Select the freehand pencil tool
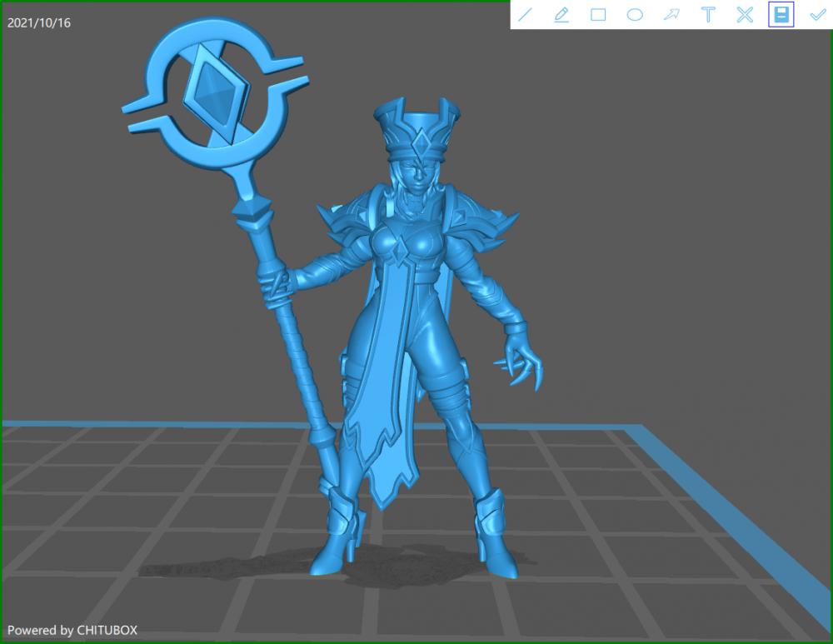 coord(561,14)
